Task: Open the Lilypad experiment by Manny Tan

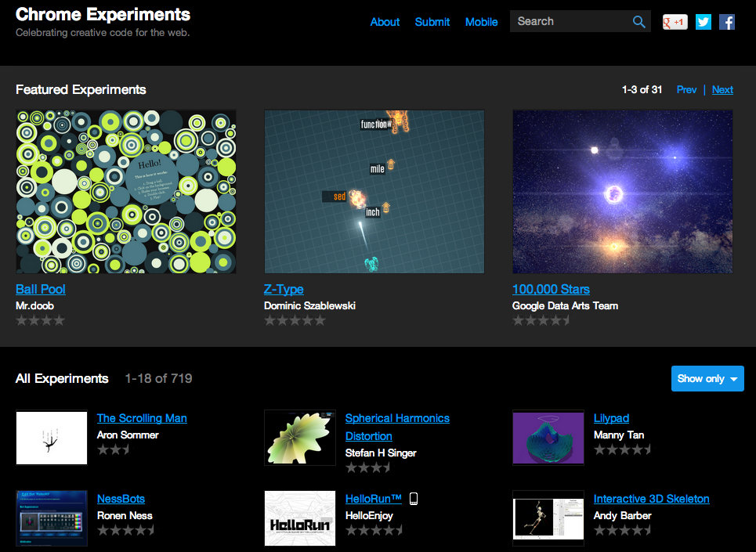Action: (x=611, y=418)
